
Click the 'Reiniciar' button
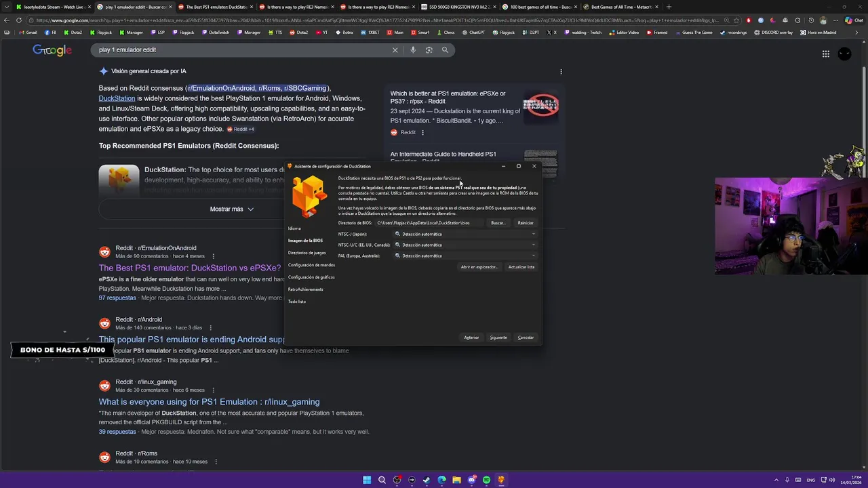point(526,223)
